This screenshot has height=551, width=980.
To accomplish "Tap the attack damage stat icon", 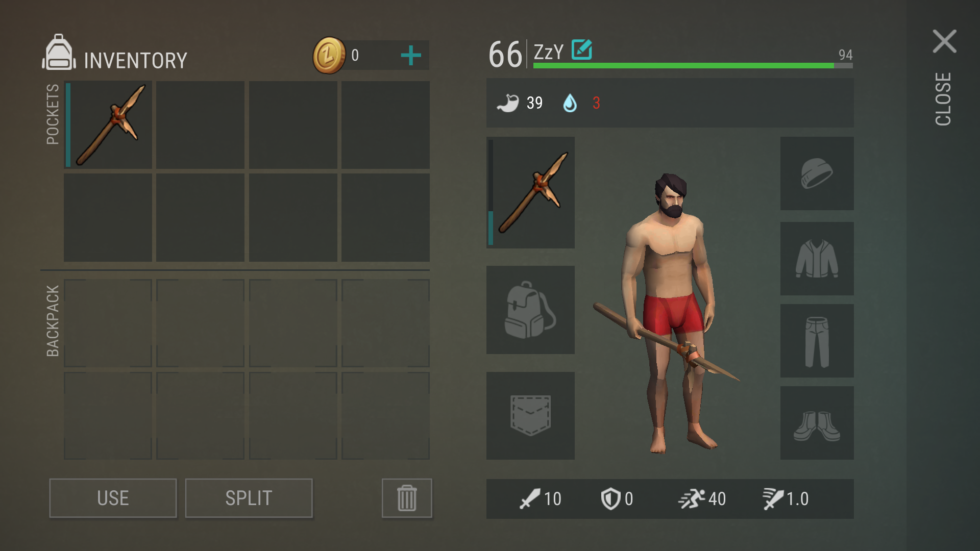I will point(530,499).
